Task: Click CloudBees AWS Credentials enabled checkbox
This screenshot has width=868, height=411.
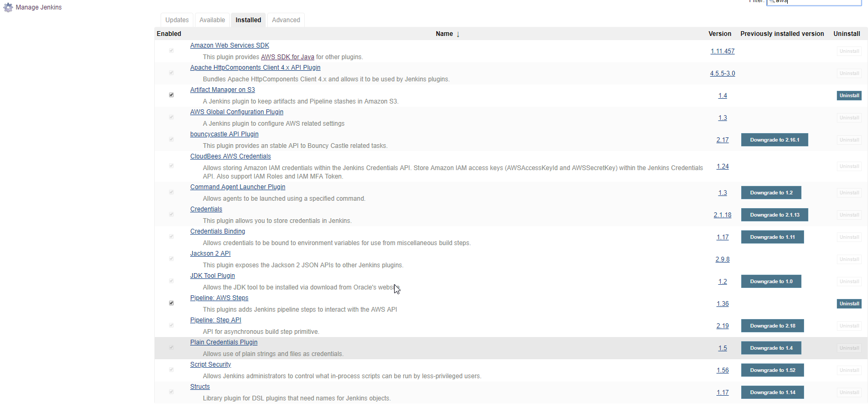Action: click(171, 166)
